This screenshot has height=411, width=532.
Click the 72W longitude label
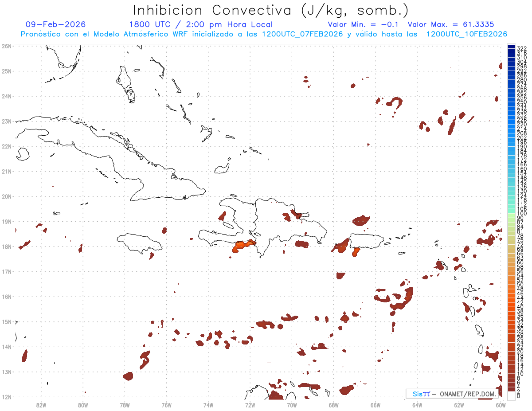tap(250, 404)
